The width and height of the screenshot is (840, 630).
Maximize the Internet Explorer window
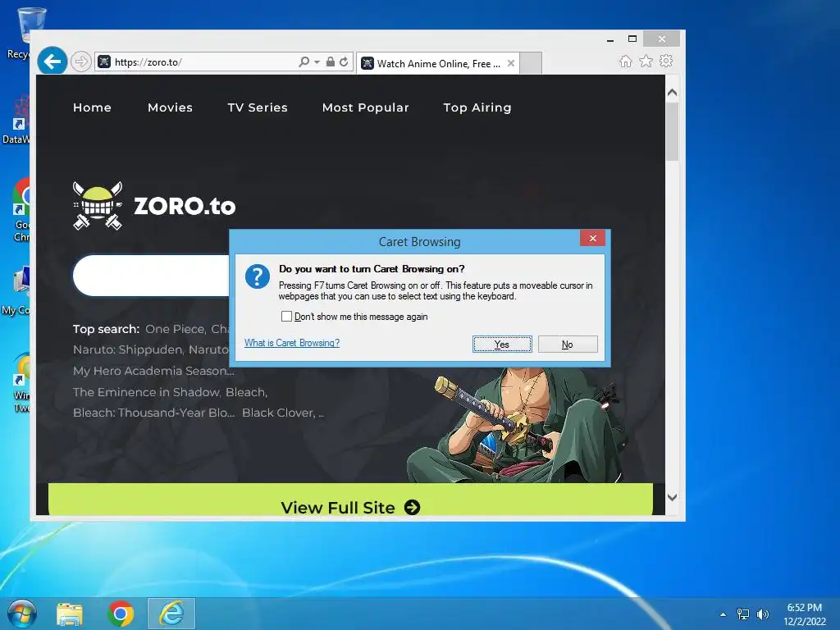point(632,39)
